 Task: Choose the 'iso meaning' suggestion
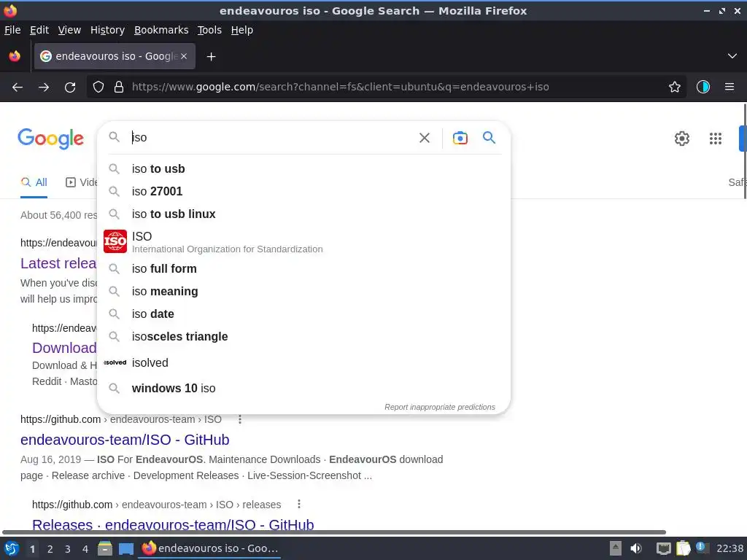click(304, 292)
